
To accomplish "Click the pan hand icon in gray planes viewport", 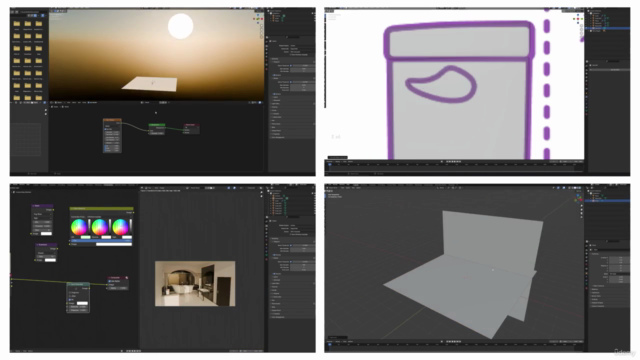I will (x=582, y=209).
